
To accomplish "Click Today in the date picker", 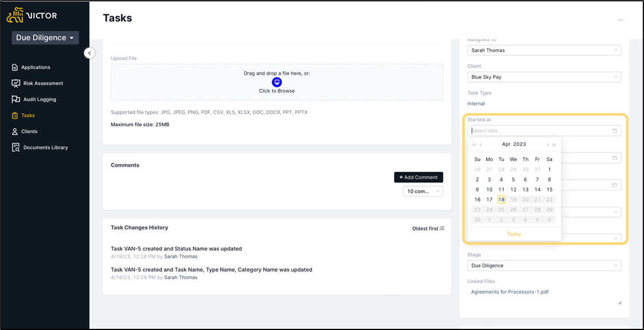I will (x=514, y=234).
